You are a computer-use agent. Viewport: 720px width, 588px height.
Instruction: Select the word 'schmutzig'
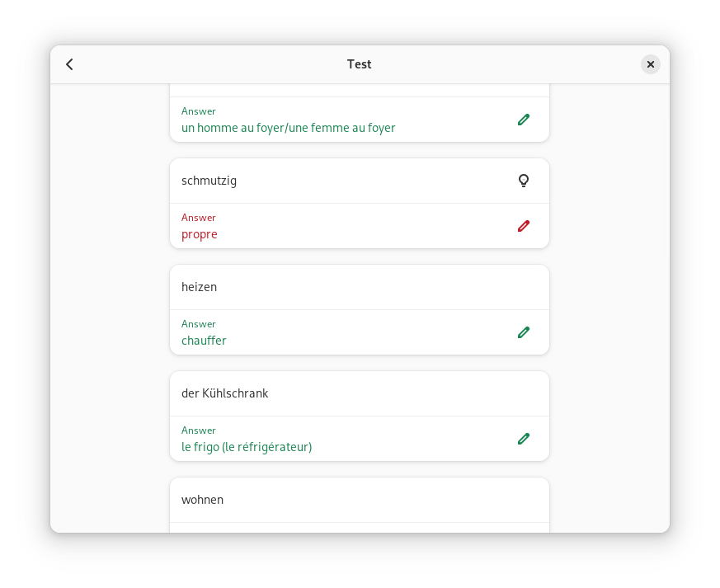(x=209, y=181)
